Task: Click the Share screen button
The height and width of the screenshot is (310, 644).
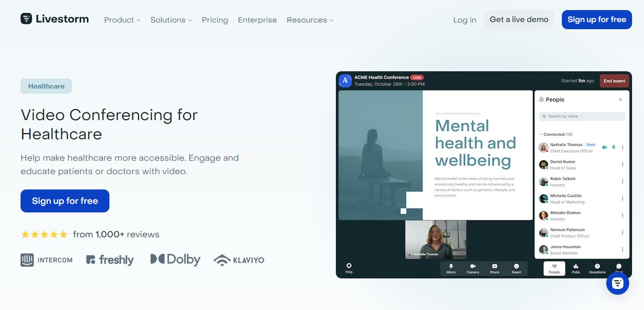Action: coord(494,268)
